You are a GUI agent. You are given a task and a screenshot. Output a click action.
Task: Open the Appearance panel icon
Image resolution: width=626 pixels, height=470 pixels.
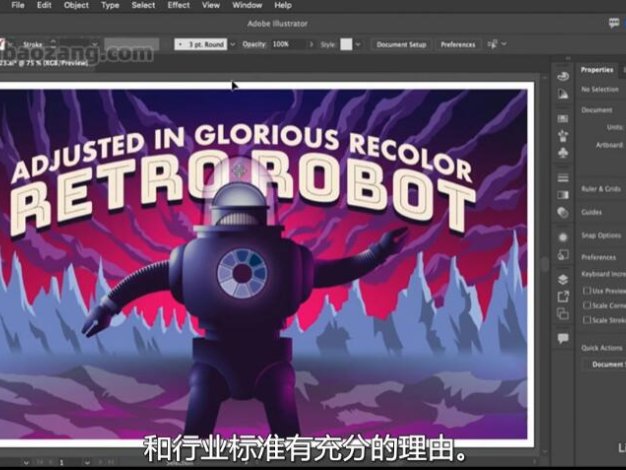[x=563, y=237]
